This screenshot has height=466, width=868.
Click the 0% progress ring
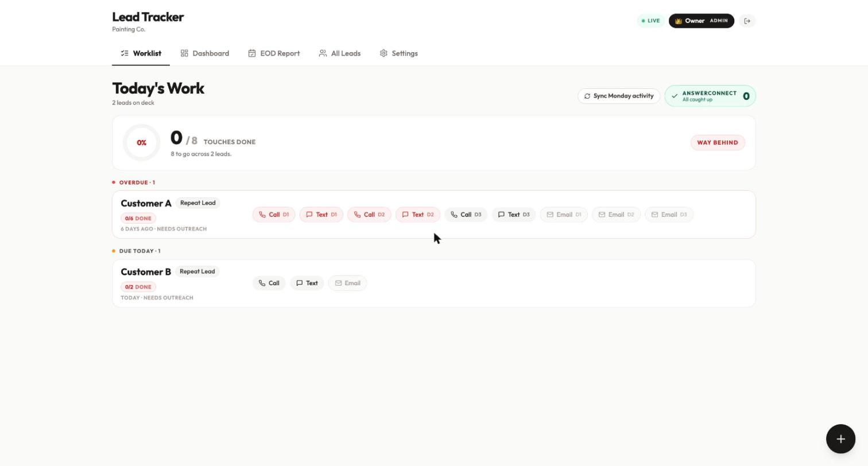coord(141,143)
